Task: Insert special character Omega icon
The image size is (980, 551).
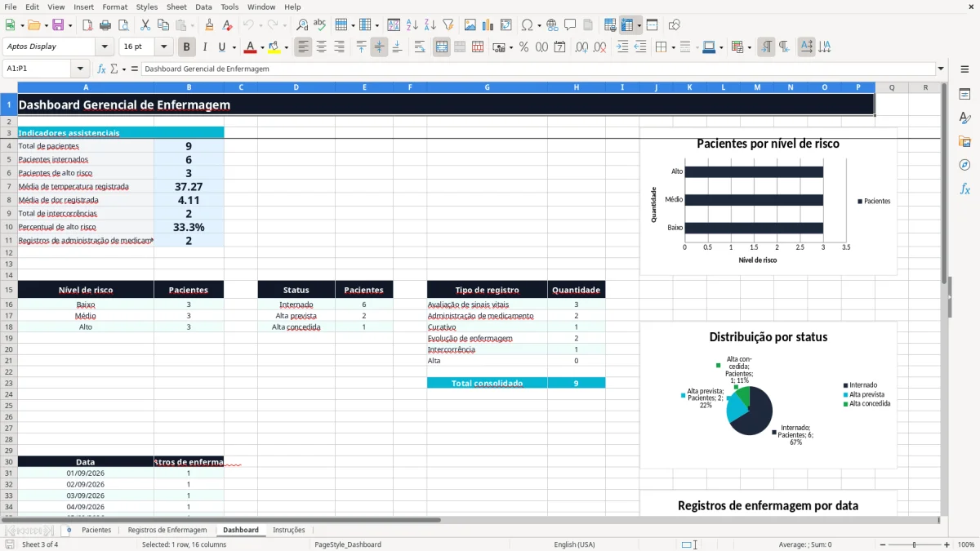Action: pos(527,25)
